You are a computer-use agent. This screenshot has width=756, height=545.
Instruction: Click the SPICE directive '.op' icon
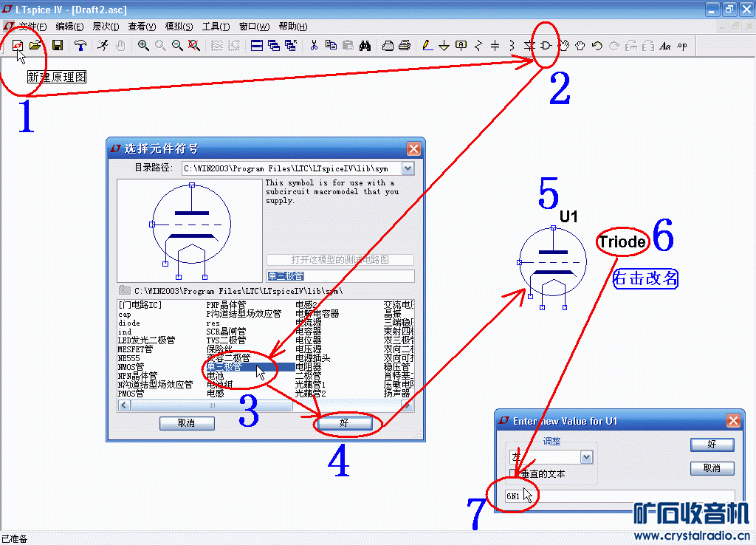682,45
